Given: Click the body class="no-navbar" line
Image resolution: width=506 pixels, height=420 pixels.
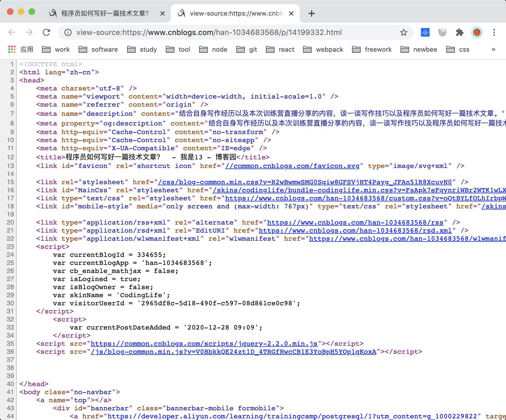Looking at the screenshot, I should [x=70, y=392].
